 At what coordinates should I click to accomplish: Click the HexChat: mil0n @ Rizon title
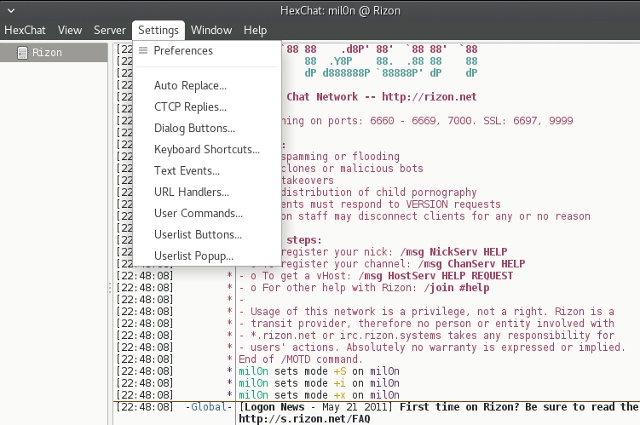pyautogui.click(x=340, y=11)
